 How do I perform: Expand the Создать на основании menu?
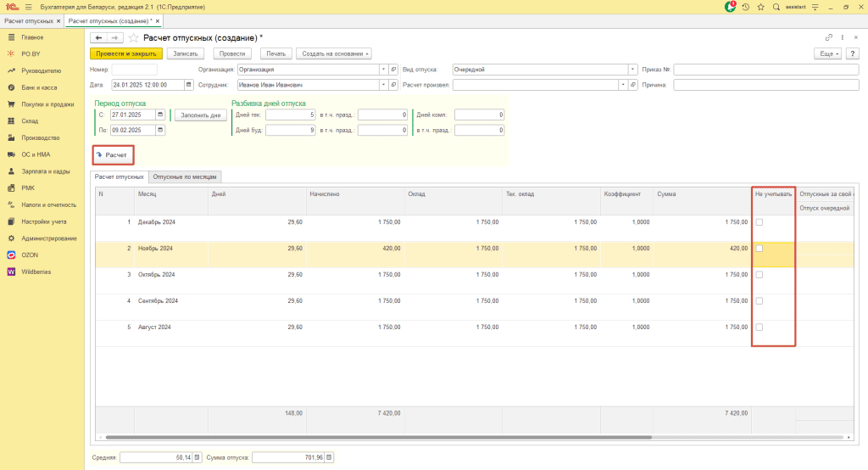click(x=336, y=53)
